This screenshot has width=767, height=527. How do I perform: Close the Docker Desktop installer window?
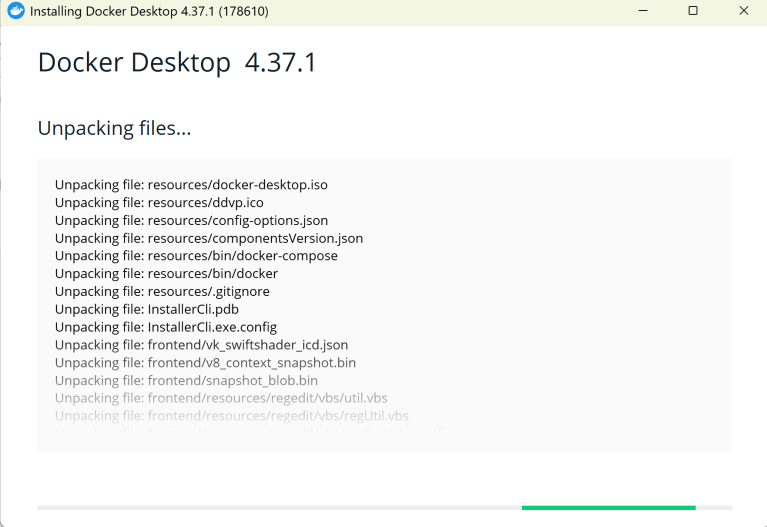(744, 11)
